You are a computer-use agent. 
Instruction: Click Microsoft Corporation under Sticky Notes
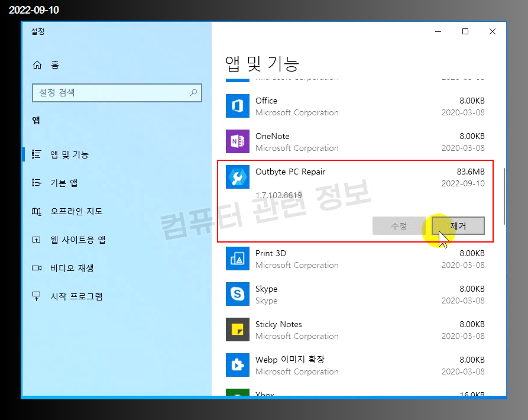[x=297, y=336]
